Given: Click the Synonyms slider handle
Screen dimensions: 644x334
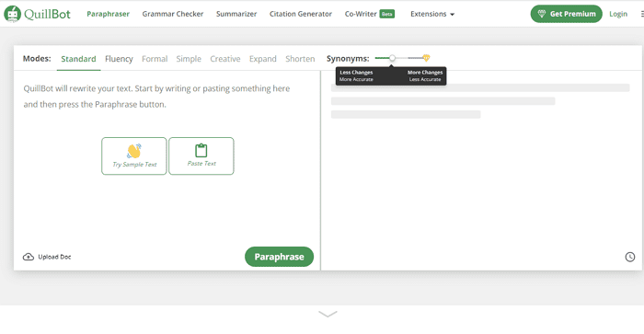Looking at the screenshot, I should [x=392, y=58].
